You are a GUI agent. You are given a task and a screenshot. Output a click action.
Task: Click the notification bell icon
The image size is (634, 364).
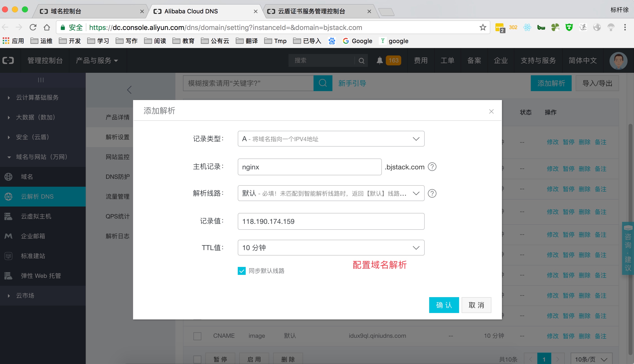(379, 60)
